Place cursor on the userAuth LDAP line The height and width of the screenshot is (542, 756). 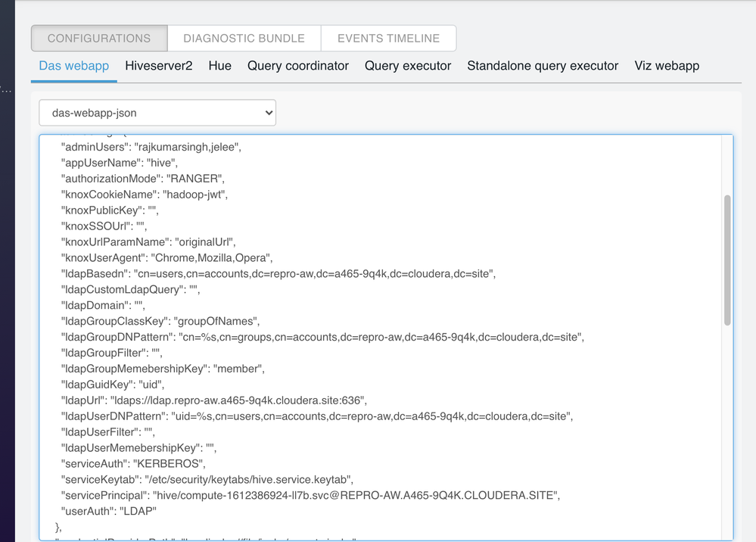coord(108,511)
